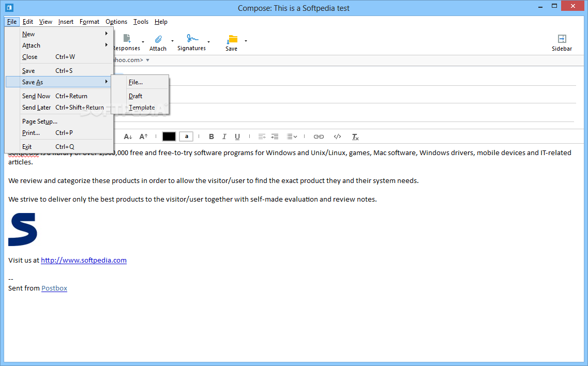Click the Postbox app icon in title bar
588x366 pixels.
[9, 7]
